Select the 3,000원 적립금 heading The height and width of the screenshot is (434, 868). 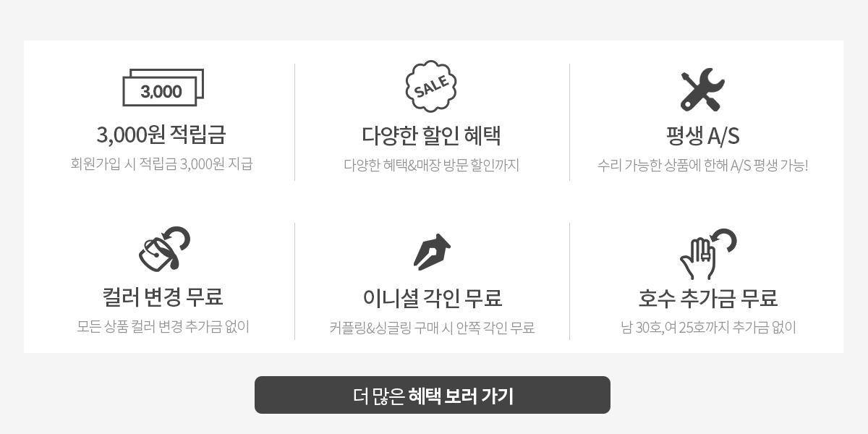click(161, 135)
